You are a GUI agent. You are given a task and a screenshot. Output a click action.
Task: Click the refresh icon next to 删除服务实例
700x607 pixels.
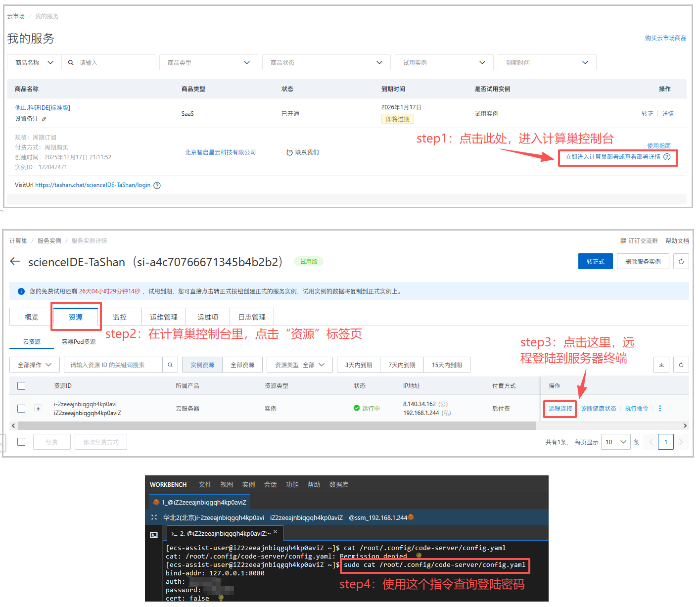[681, 262]
